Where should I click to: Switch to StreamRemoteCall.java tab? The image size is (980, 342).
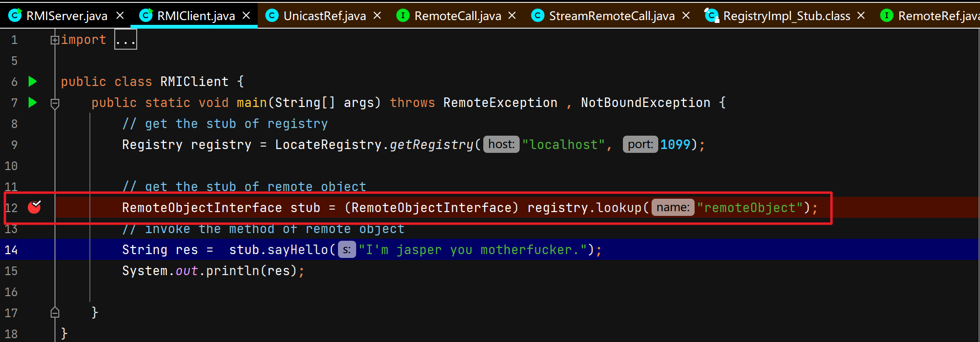pyautogui.click(x=611, y=16)
